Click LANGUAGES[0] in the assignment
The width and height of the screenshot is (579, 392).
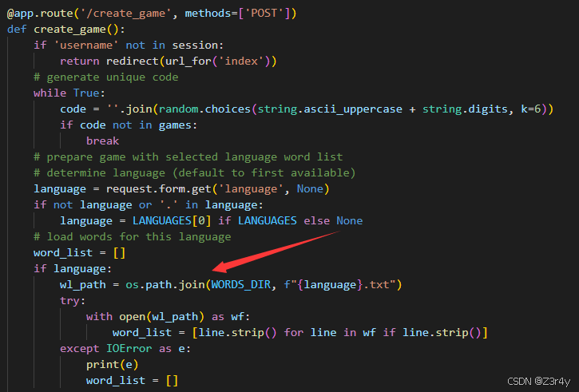[x=172, y=220]
